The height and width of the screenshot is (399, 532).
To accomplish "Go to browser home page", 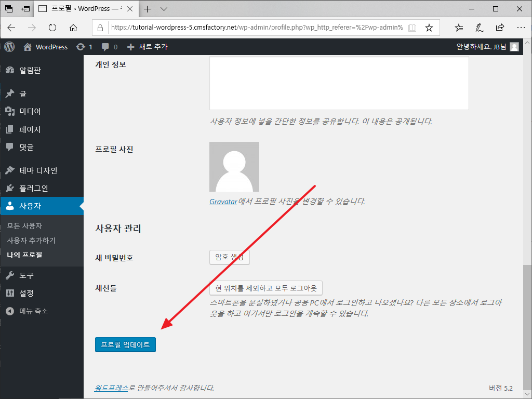I will [73, 28].
